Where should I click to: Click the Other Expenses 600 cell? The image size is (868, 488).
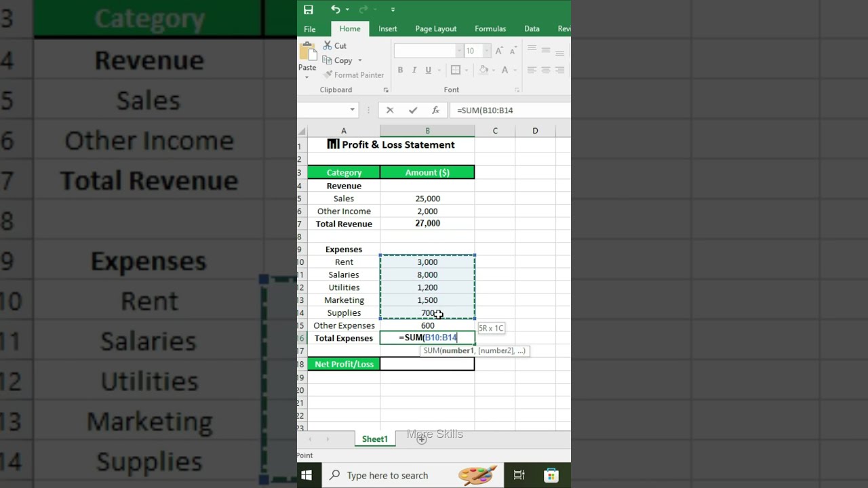point(427,325)
